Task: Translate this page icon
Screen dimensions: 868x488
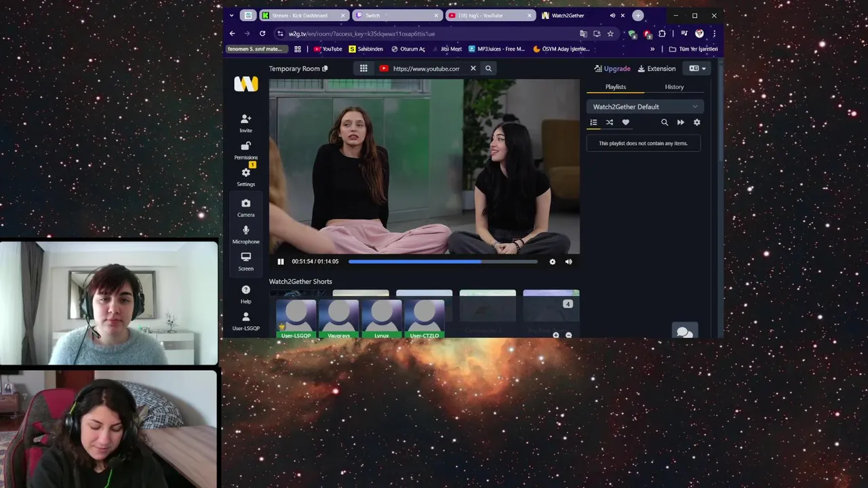Action: click(x=583, y=34)
